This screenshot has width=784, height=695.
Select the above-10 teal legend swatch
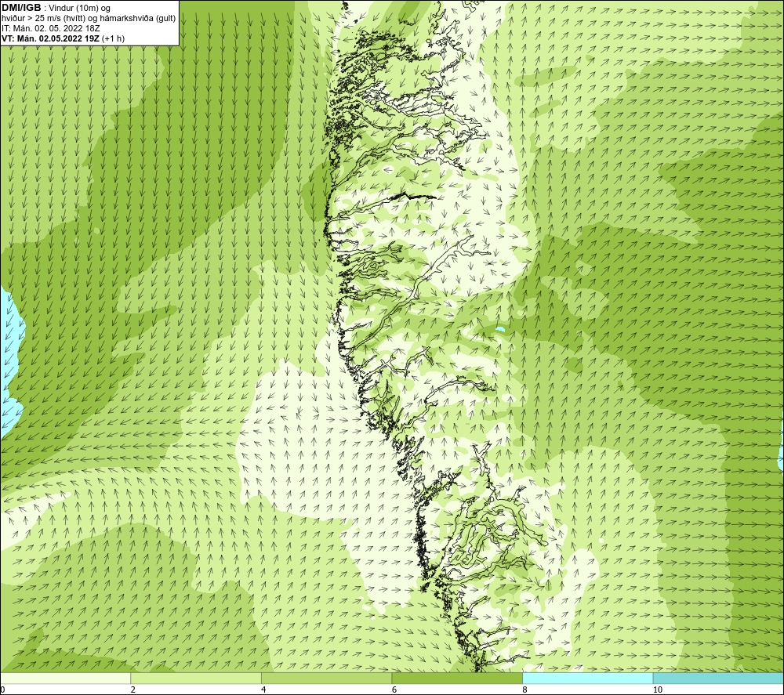coord(718,678)
